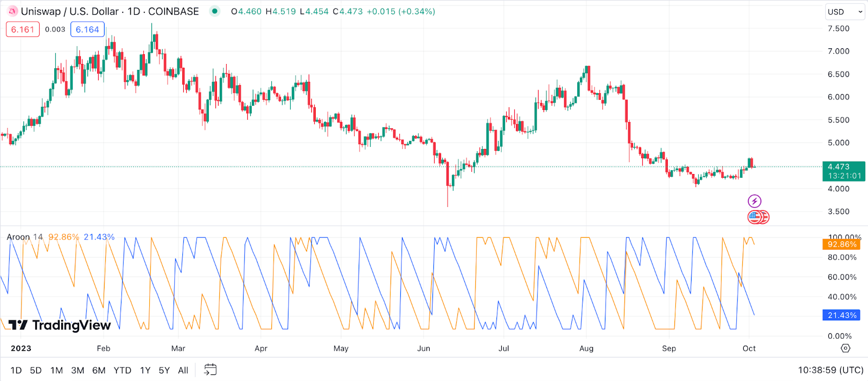Image resolution: width=868 pixels, height=381 pixels.
Task: Select the 5D time range
Action: click(x=36, y=370)
